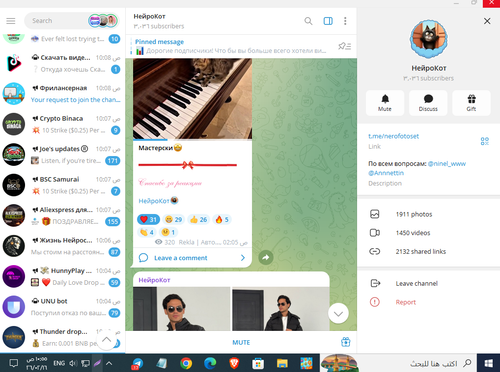Toggle the single-count face reaction
Image resolution: width=500 pixels, height=372 pixels.
pyautogui.click(x=168, y=232)
